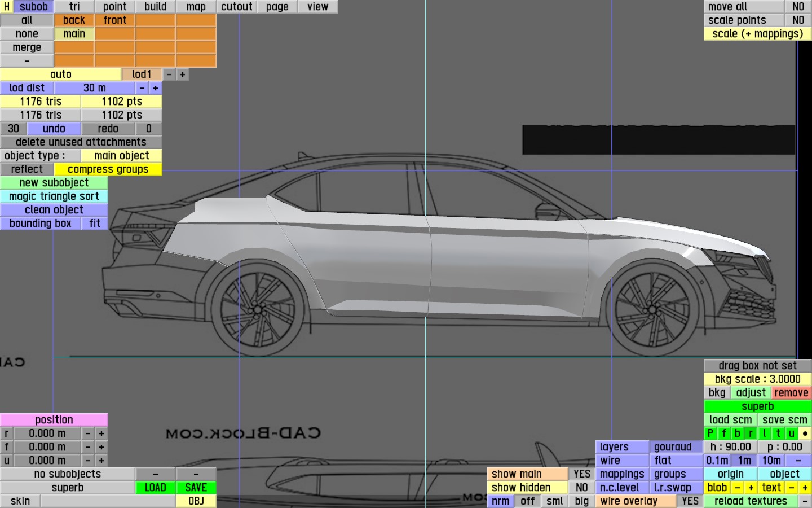
Task: Click the clean object button
Action: [54, 210]
